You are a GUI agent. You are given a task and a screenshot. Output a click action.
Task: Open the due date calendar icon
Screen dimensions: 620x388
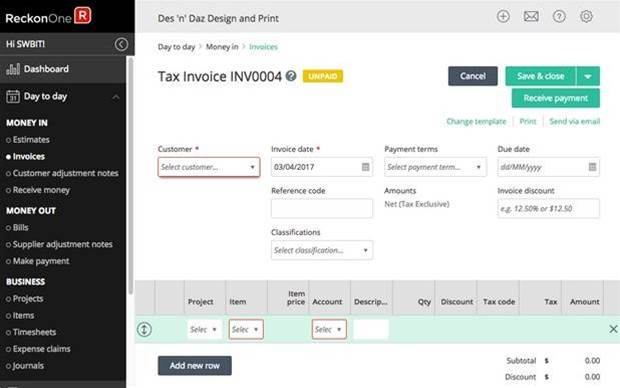pyautogui.click(x=592, y=167)
